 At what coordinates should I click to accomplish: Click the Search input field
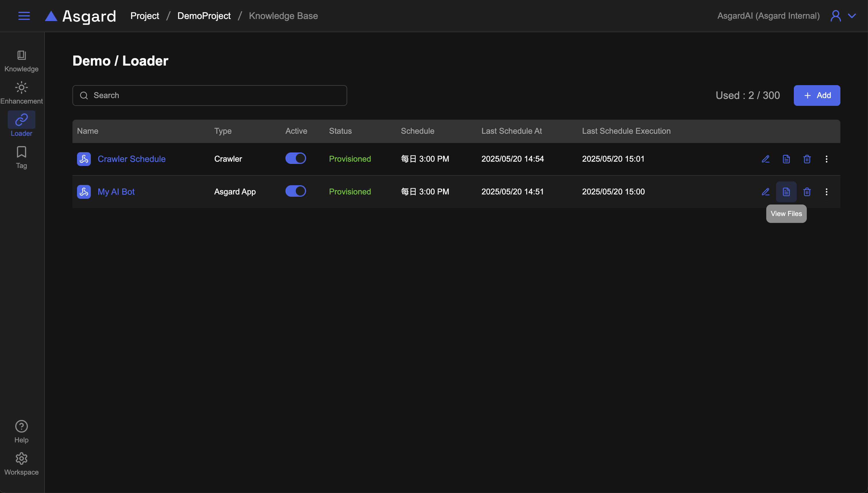pos(210,95)
